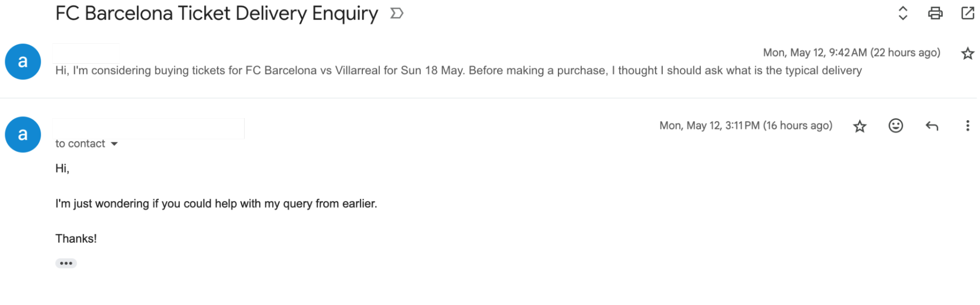Click the expand all messages icon
Screen dimensions: 980x305
click(904, 13)
